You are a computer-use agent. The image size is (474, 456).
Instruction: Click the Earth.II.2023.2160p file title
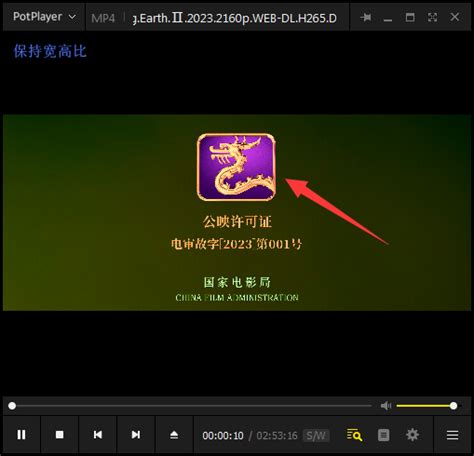coord(235,18)
